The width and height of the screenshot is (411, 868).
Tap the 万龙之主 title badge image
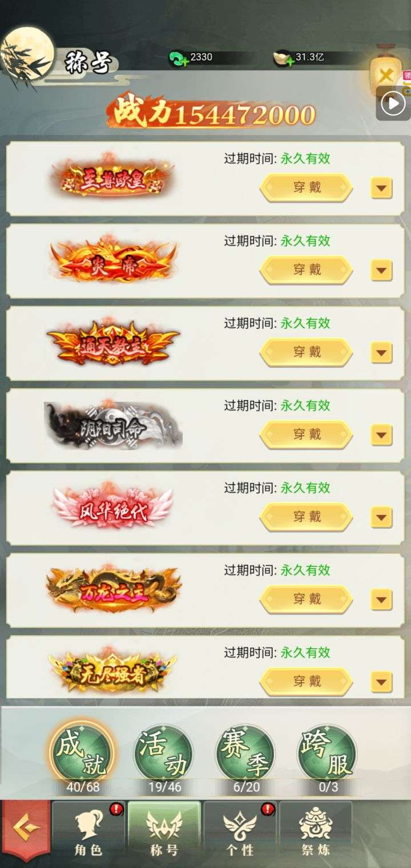pos(114,590)
